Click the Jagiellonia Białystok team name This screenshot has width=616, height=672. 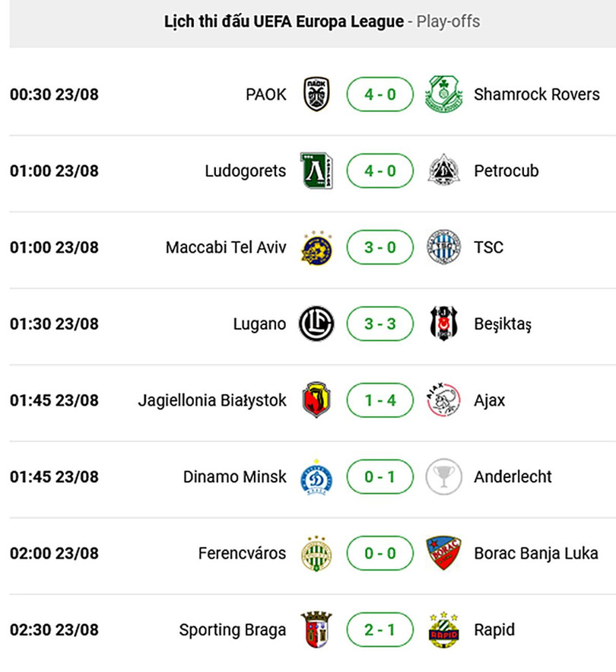point(212,400)
